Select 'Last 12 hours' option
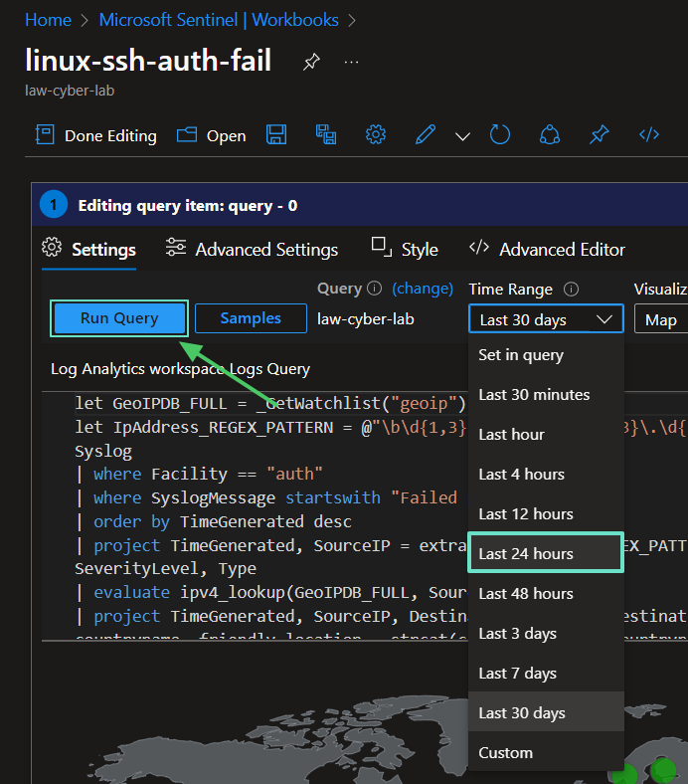The height and width of the screenshot is (784, 688). tap(546, 514)
